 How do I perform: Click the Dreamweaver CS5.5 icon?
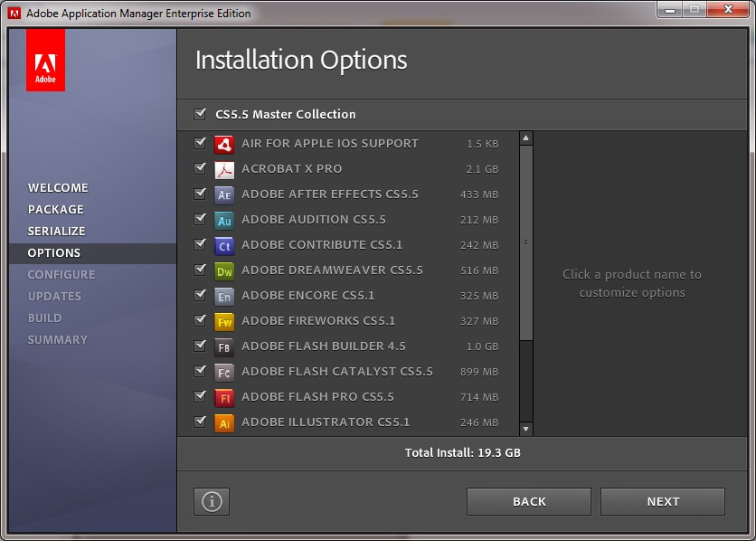(x=224, y=270)
